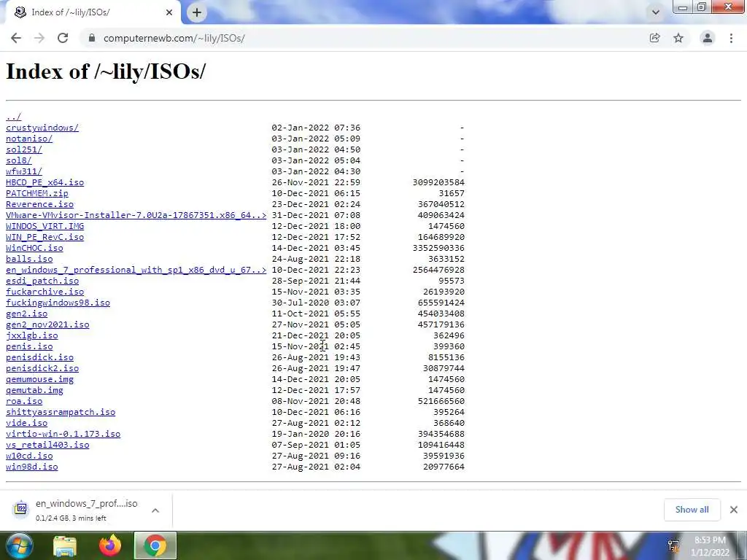Download vide.iso
The width and height of the screenshot is (747, 560).
[27, 424]
